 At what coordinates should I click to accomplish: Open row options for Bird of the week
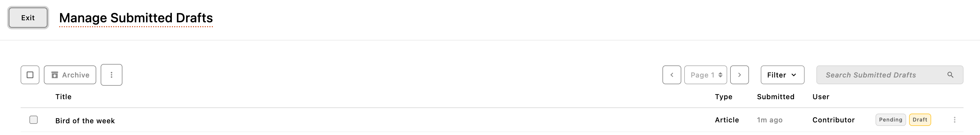(954, 120)
